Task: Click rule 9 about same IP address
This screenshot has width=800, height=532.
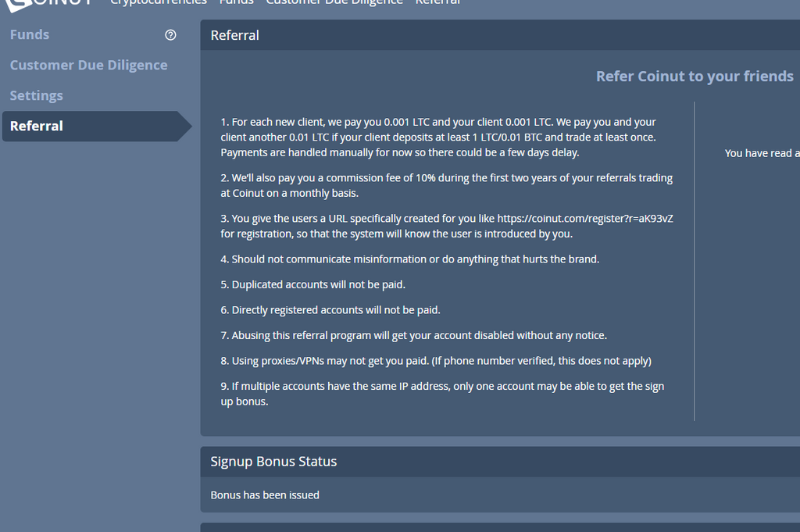Action: (x=442, y=394)
